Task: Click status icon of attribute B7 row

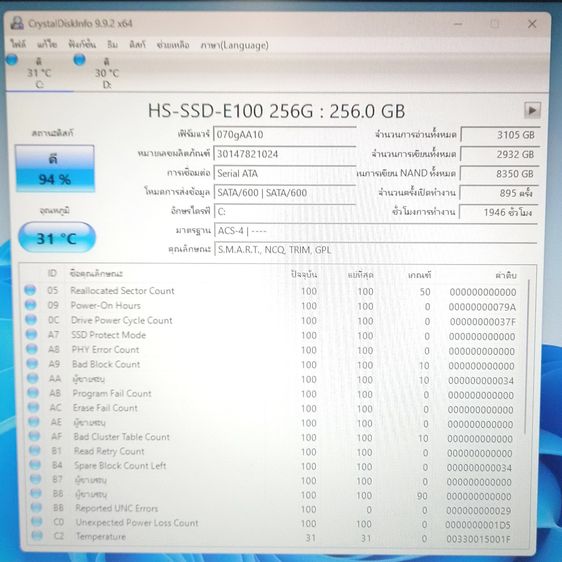Action: click(x=35, y=479)
